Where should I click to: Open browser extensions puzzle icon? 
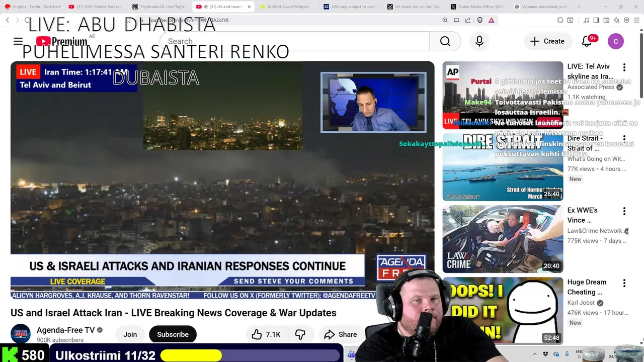pyautogui.click(x=560, y=20)
